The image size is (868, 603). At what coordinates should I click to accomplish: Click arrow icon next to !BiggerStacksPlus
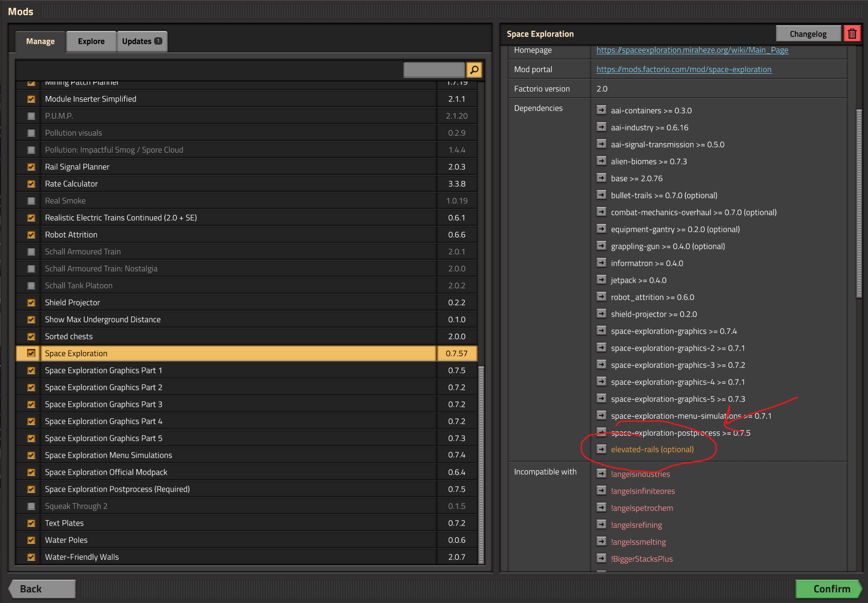pyautogui.click(x=601, y=558)
